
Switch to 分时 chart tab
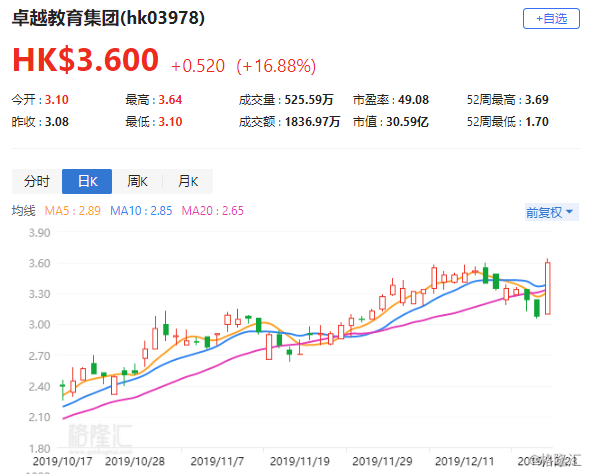[x=37, y=181]
